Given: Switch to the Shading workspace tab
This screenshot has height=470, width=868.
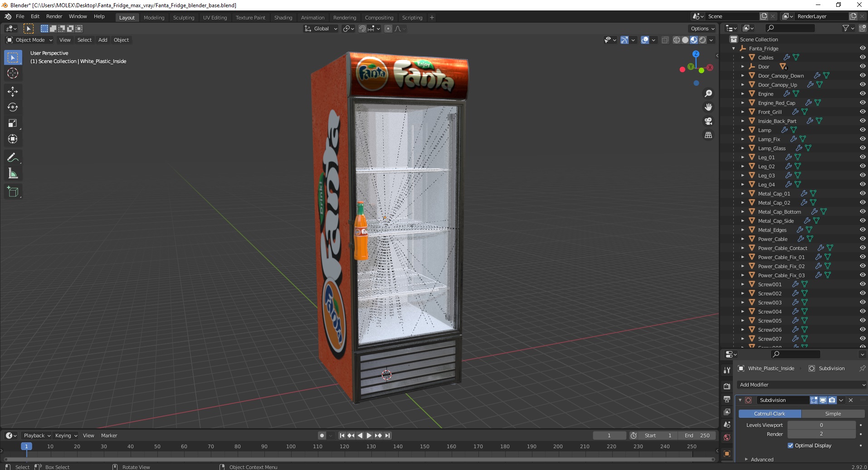Looking at the screenshot, I should [x=283, y=18].
